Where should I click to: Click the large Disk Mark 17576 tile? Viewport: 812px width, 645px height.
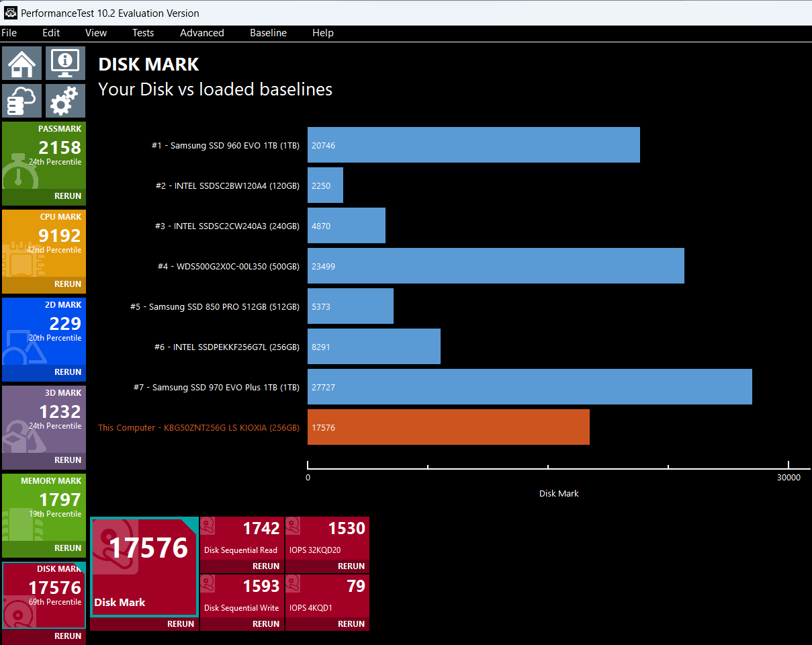144,566
